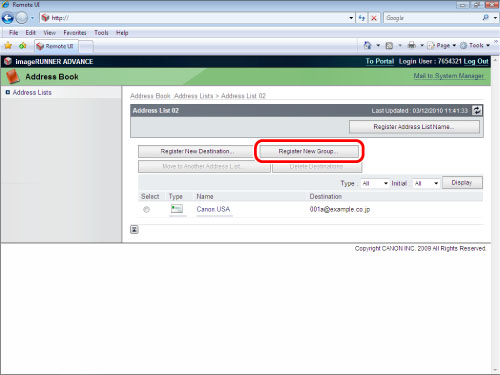Click the return-to-top arrow icon
The height and width of the screenshot is (375, 500).
click(134, 229)
